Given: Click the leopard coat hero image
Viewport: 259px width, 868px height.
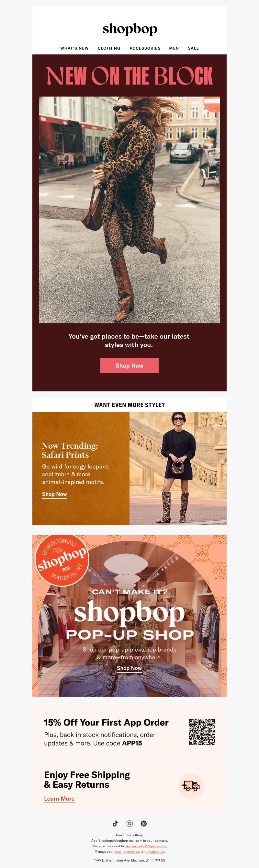Looking at the screenshot, I should (x=129, y=210).
